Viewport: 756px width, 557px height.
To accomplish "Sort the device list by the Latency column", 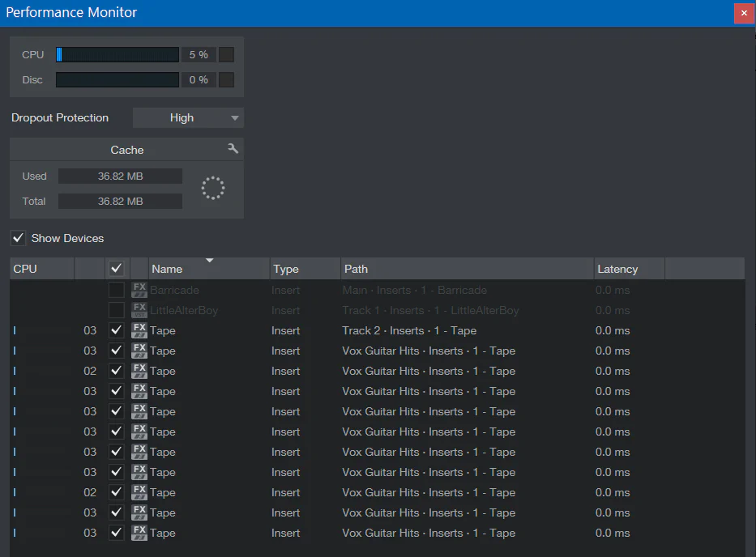I will (x=630, y=269).
